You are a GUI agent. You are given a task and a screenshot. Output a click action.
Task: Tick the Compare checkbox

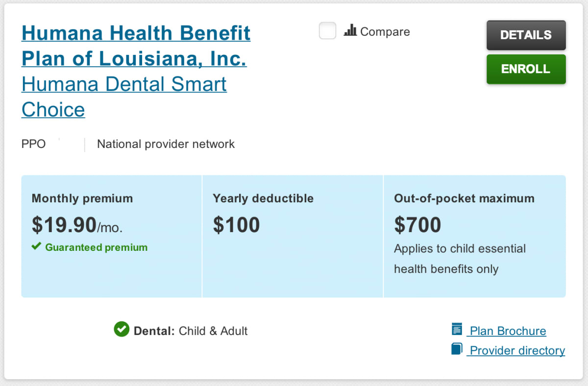327,31
